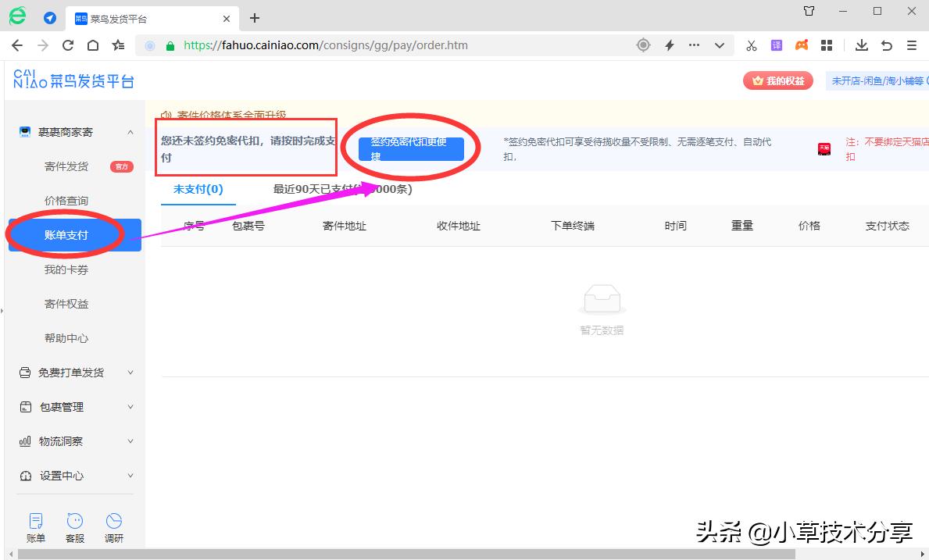Select the scissors screenshot tool icon
This screenshot has height=560, width=929.
751,45
